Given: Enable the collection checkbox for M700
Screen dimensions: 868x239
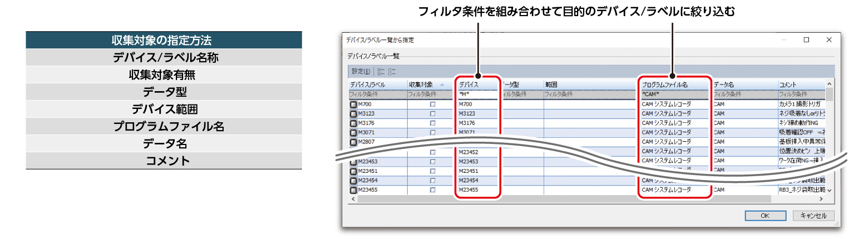Looking at the screenshot, I should tap(432, 104).
